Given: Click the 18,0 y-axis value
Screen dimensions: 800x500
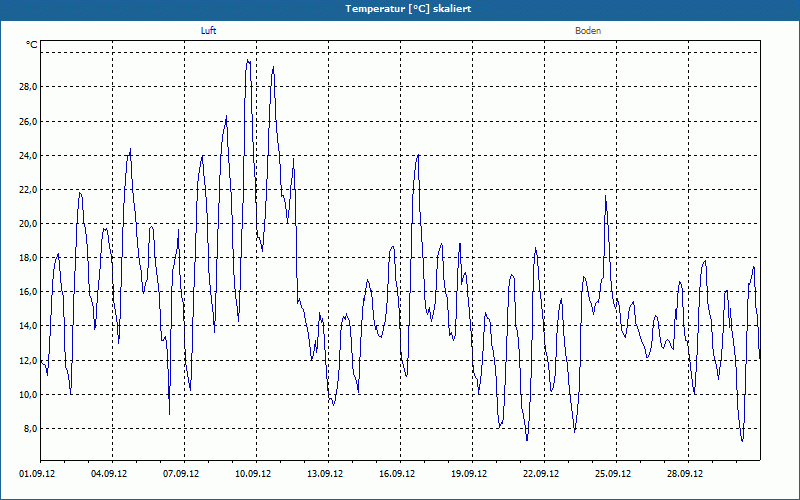Looking at the screenshot, I should [x=28, y=258].
